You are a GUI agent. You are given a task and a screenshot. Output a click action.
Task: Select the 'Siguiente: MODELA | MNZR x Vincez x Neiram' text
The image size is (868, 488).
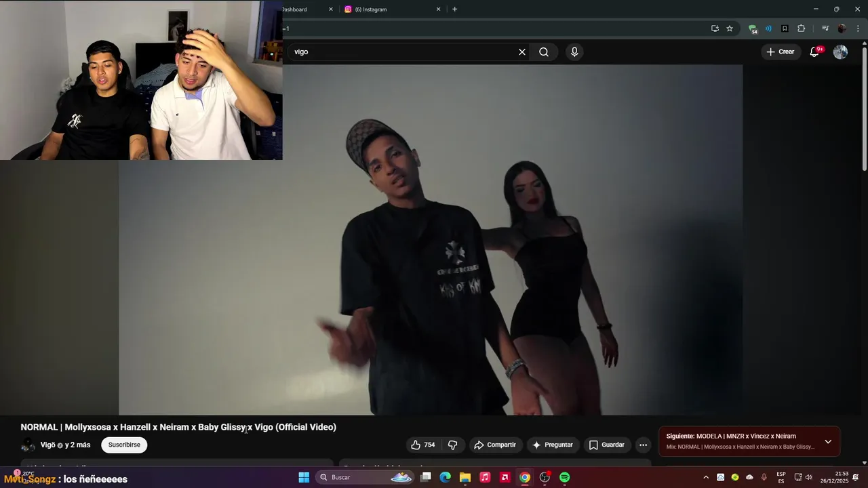click(x=731, y=436)
